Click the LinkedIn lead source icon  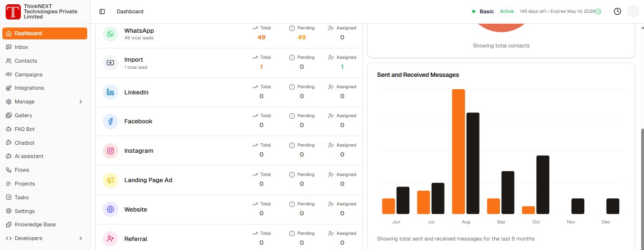pos(110,92)
